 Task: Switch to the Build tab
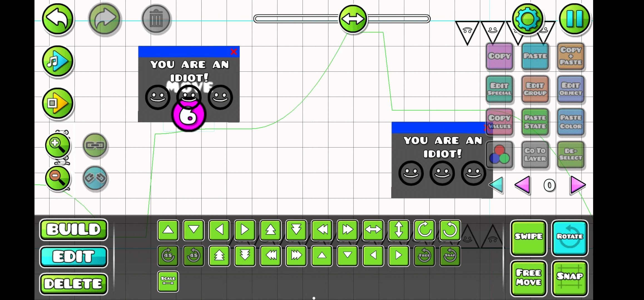pos(73,229)
